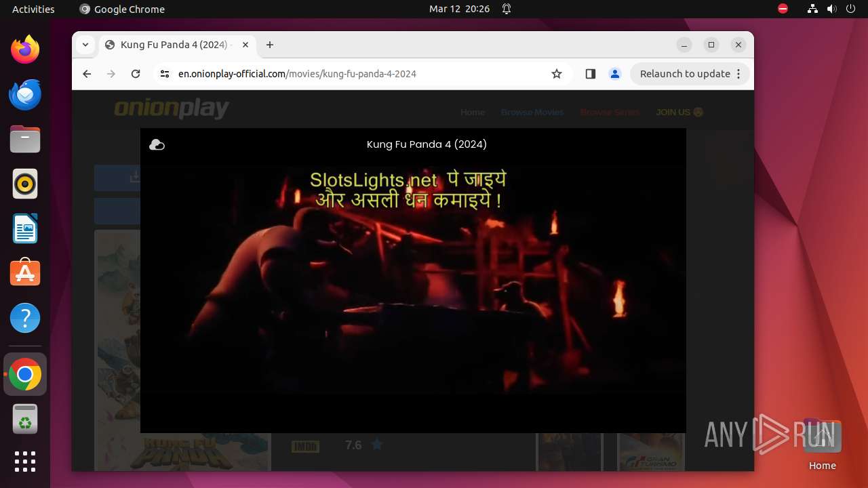Viewport: 868px width, 488px height.
Task: Click the 7.6 rating star
Action: [x=377, y=445]
